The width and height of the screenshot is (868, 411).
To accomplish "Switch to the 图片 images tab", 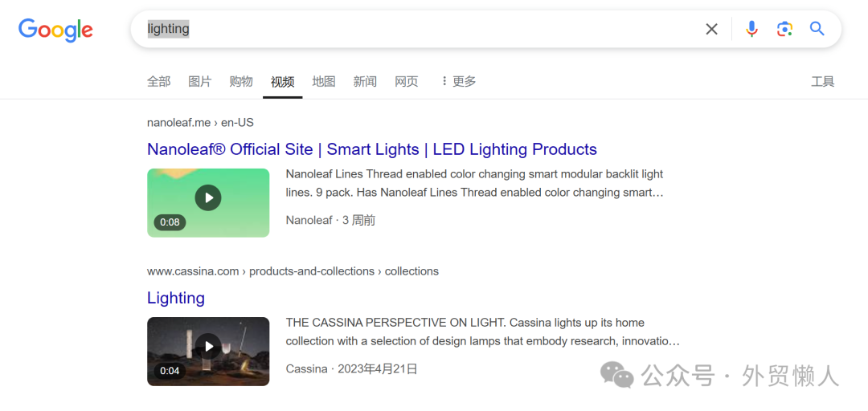I will coord(199,81).
